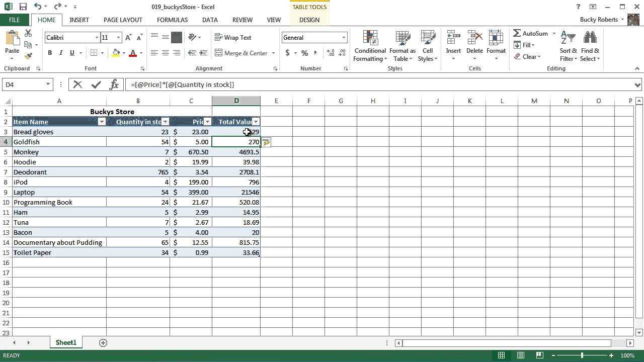Switch to the INSERT ribbon tab
Screen dimensions: 644x362
click(79, 20)
